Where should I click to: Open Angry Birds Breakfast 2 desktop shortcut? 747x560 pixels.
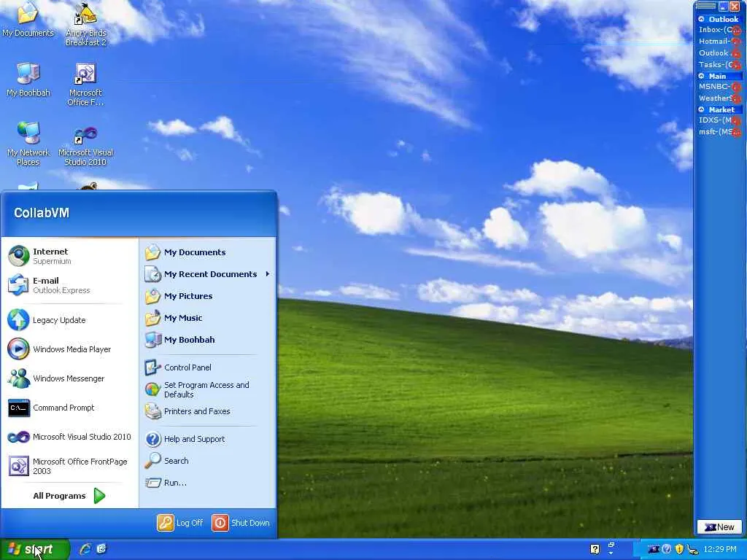coord(86,24)
